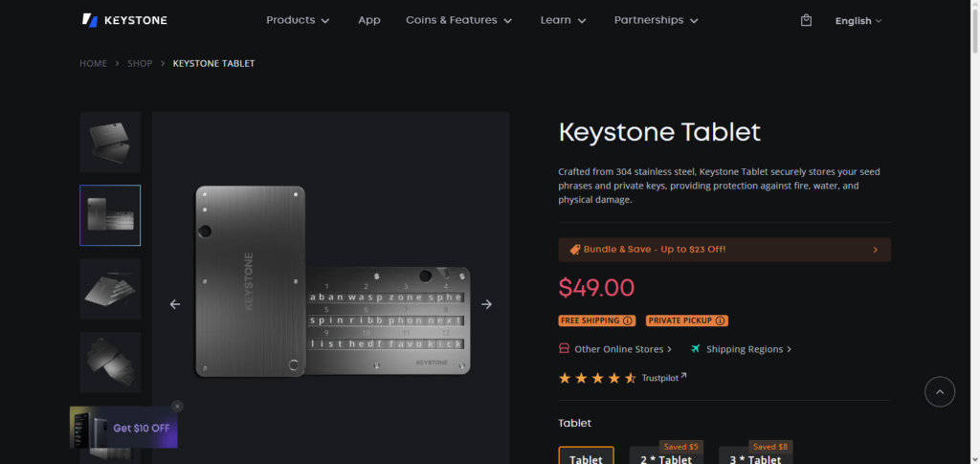The height and width of the screenshot is (464, 980).
Task: Click the Trustpilot external link arrow icon
Action: click(x=683, y=375)
